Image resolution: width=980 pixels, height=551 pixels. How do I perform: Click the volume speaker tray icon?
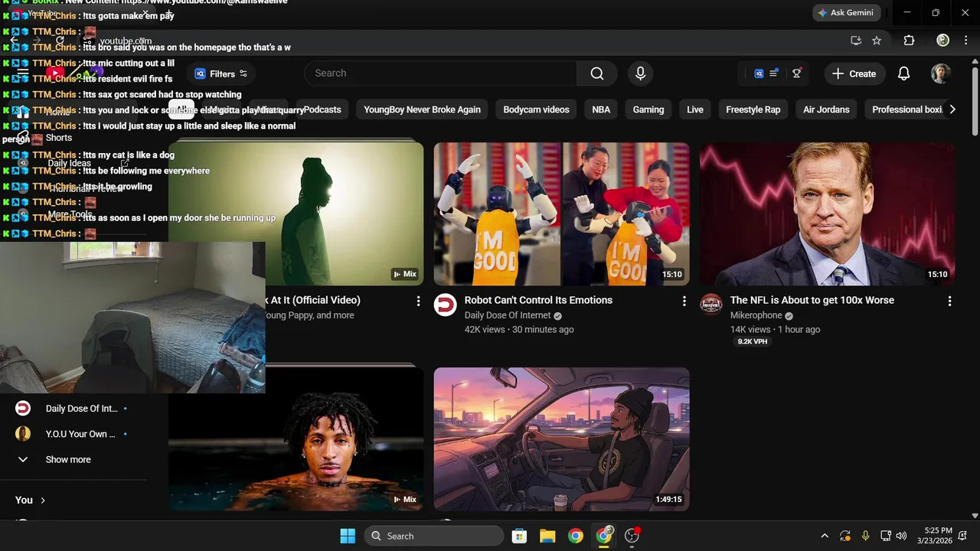pyautogui.click(x=901, y=536)
